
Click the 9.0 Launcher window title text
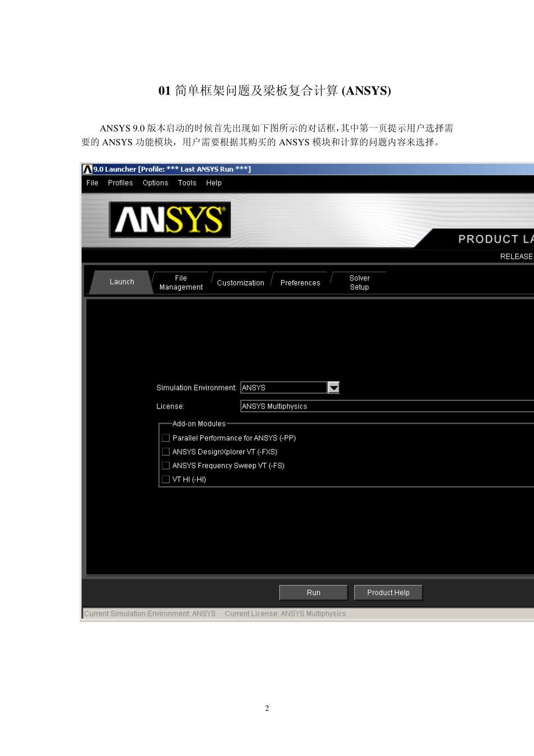172,169
